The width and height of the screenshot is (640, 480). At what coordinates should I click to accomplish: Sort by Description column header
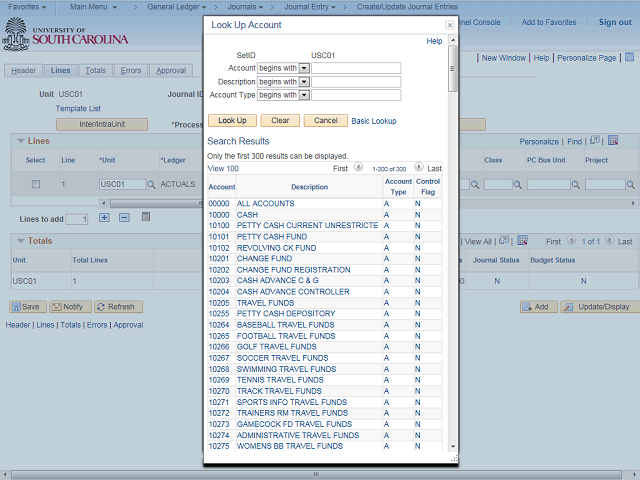[309, 187]
